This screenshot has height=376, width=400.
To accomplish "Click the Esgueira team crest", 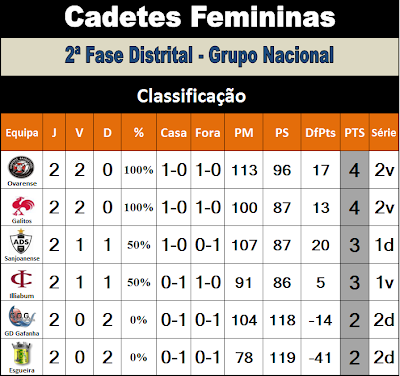I will [21, 355].
